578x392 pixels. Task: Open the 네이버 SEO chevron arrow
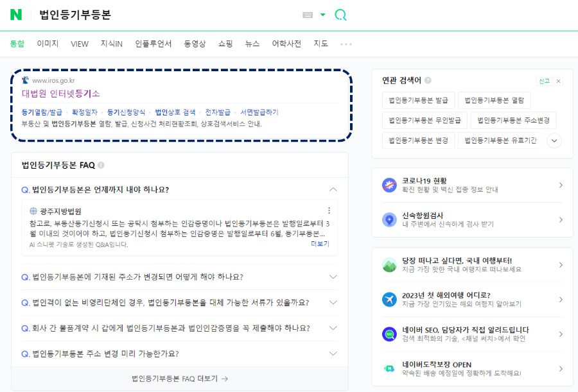tap(561, 334)
